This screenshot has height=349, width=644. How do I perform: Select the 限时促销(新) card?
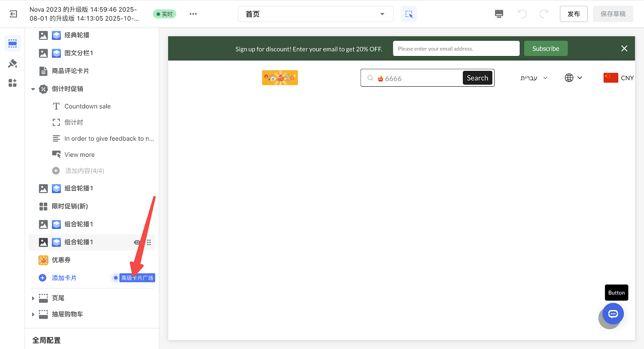point(70,206)
